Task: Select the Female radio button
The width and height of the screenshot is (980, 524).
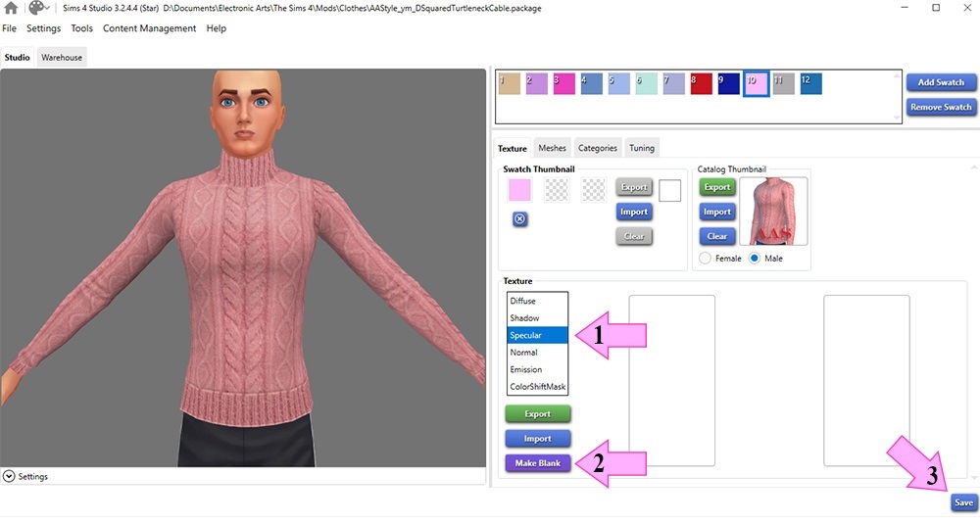Action: click(x=706, y=258)
